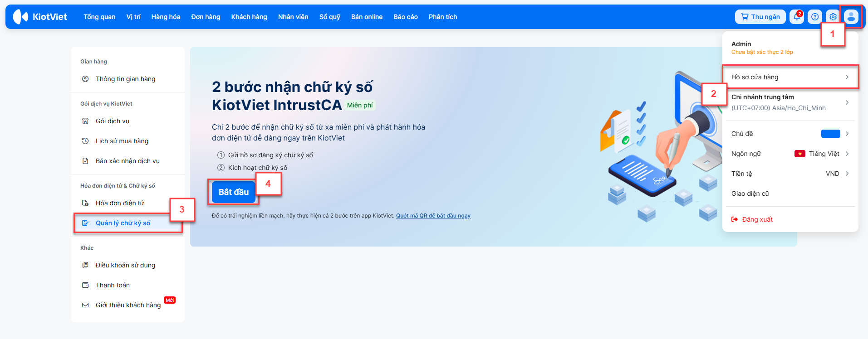The image size is (868, 339).
Task: Expand the Tiền tệ currency chevron
Action: point(847,174)
